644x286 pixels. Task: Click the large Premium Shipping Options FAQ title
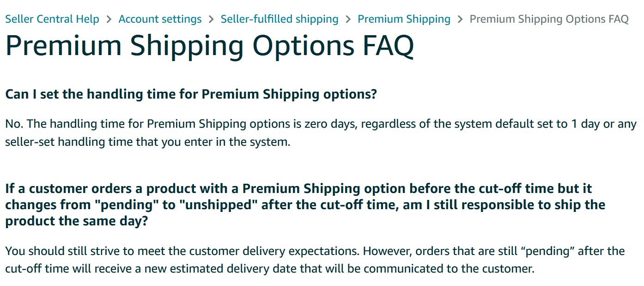pyautogui.click(x=209, y=46)
